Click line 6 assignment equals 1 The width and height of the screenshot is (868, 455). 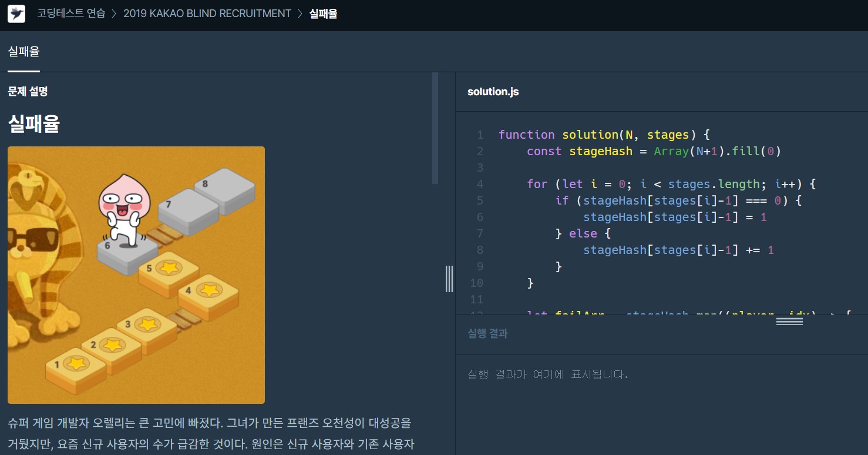675,217
